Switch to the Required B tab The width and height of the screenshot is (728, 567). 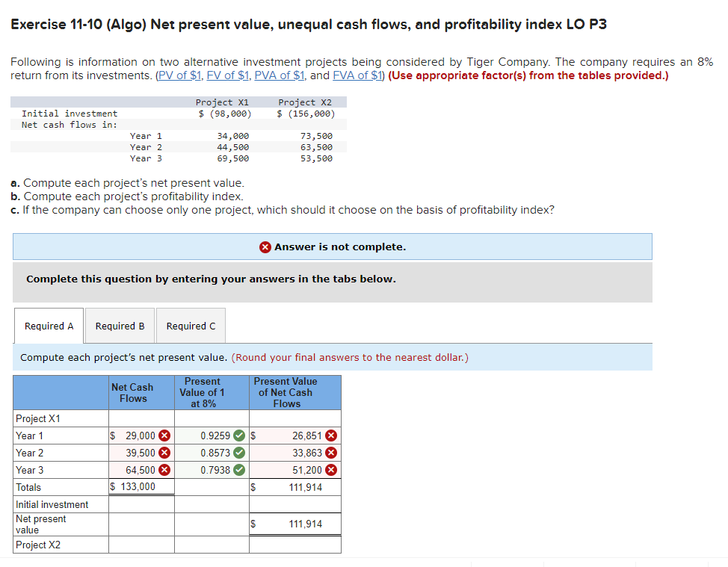120,326
